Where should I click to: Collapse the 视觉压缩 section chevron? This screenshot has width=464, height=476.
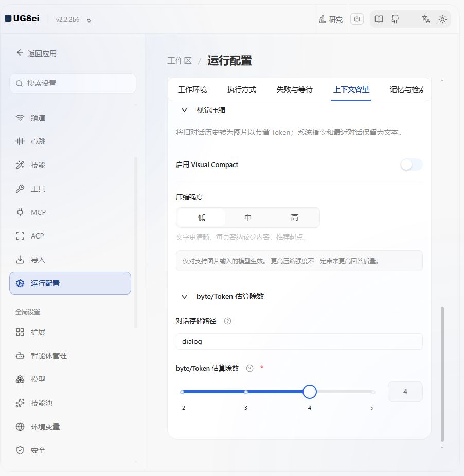click(184, 110)
